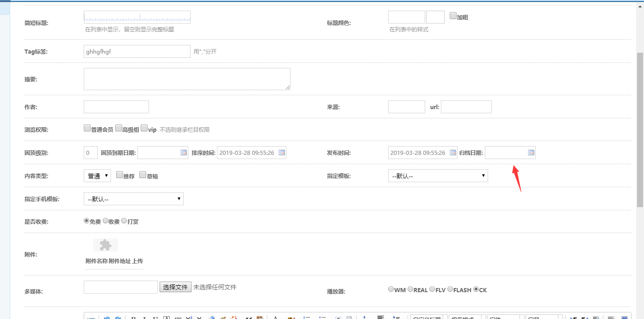Viewport: 644px width, 319px height.
Task: Click Bold in the editor toolbar
Action: pyautogui.click(x=133, y=318)
